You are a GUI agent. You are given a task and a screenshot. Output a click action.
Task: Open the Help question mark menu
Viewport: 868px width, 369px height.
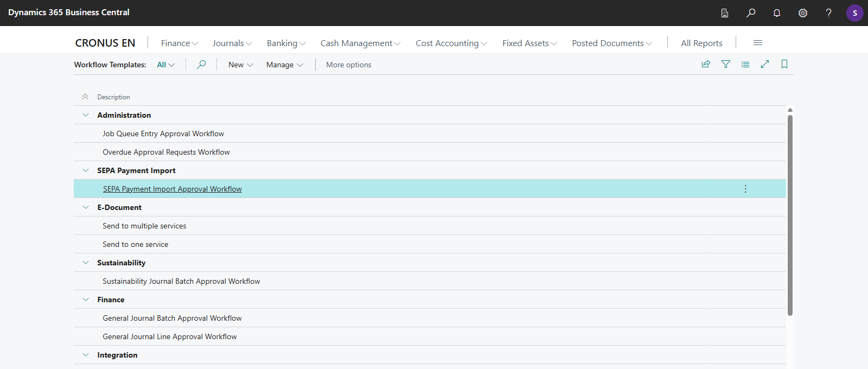pos(828,13)
